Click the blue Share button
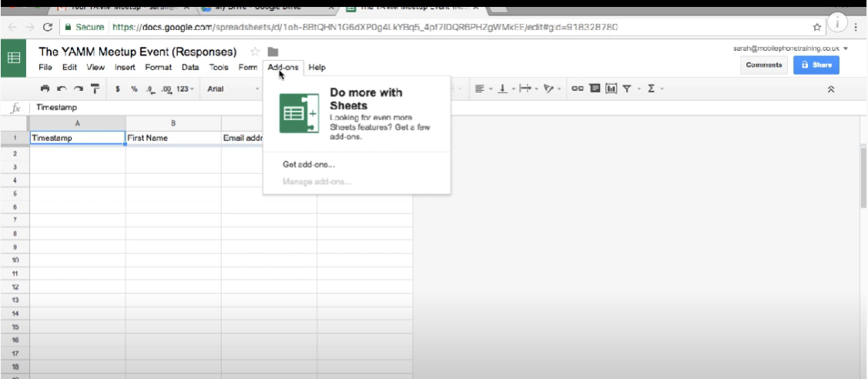Screen dimensions: 868x379 816,65
